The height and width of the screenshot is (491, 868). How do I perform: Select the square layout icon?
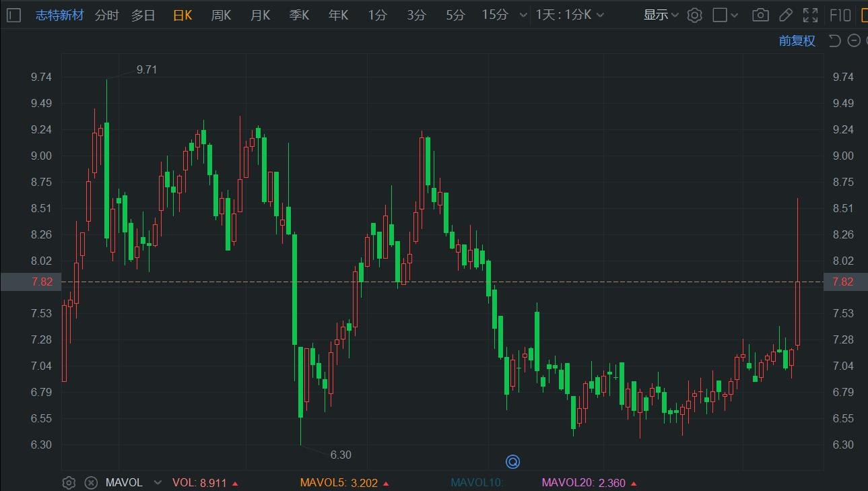point(720,15)
